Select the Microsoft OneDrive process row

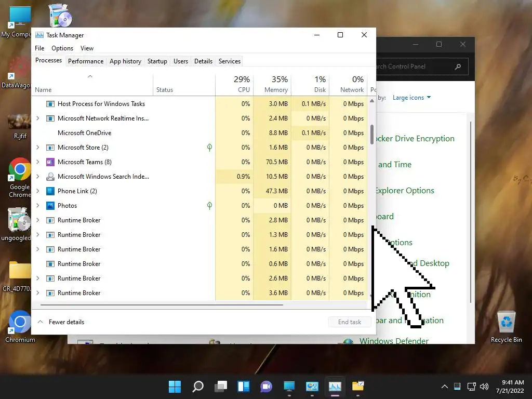coord(199,133)
